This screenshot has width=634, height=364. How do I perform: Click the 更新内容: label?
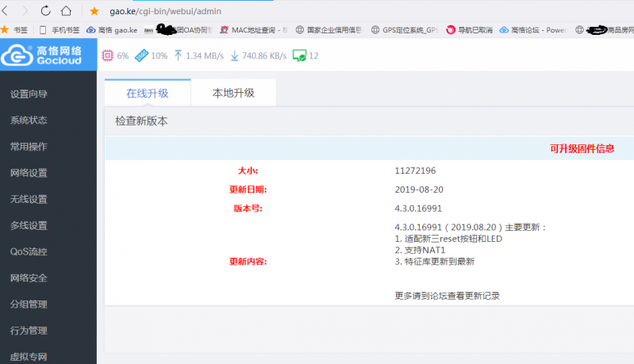point(248,262)
